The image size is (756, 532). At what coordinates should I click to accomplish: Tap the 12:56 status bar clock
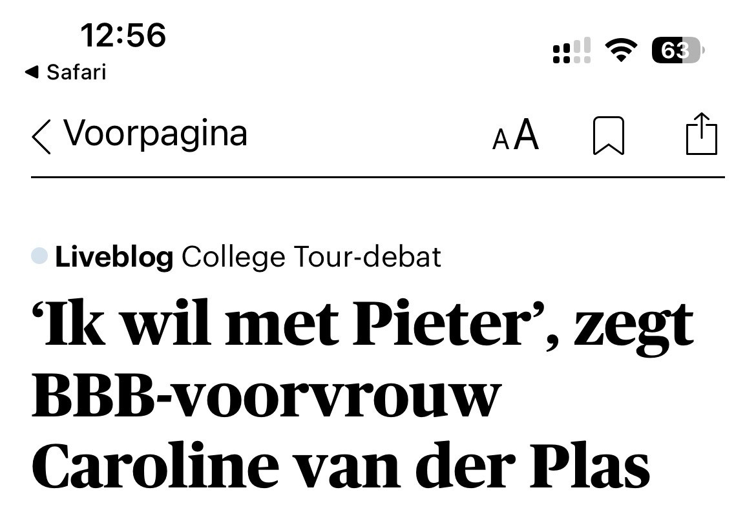click(x=123, y=35)
